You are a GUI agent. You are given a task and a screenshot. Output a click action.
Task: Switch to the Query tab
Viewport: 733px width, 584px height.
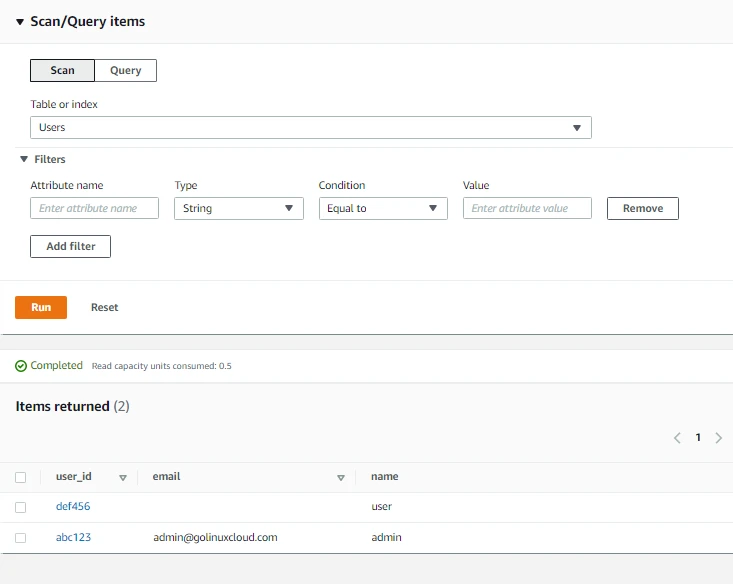126,71
